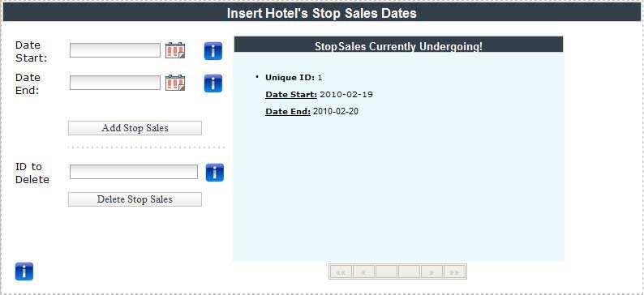The width and height of the screenshot is (644, 295).
Task: Select the Unique ID: 1 list entry
Action: point(294,77)
